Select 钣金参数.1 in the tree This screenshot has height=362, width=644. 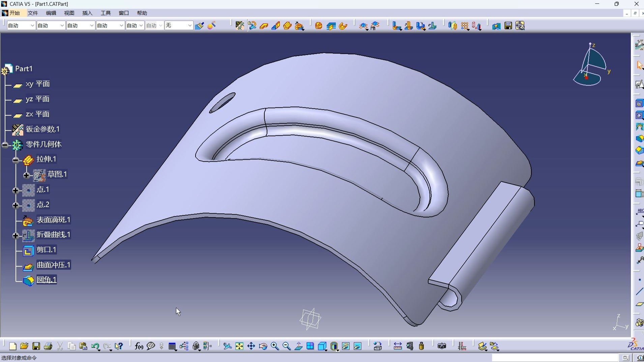[x=43, y=129]
